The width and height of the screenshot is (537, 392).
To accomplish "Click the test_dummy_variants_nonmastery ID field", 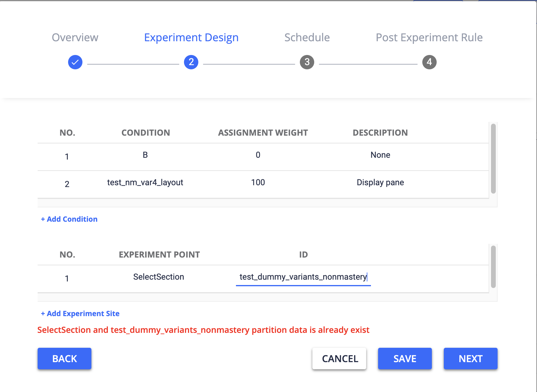I will [x=303, y=277].
